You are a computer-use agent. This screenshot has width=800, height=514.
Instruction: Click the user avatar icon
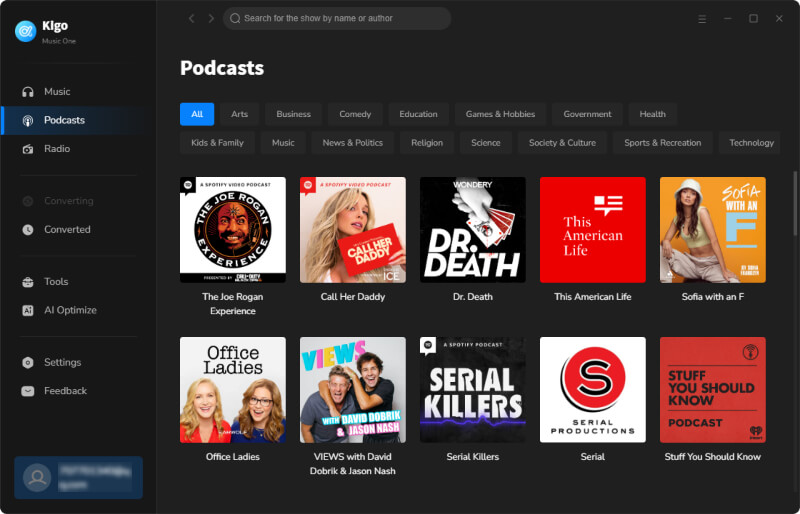pos(37,477)
